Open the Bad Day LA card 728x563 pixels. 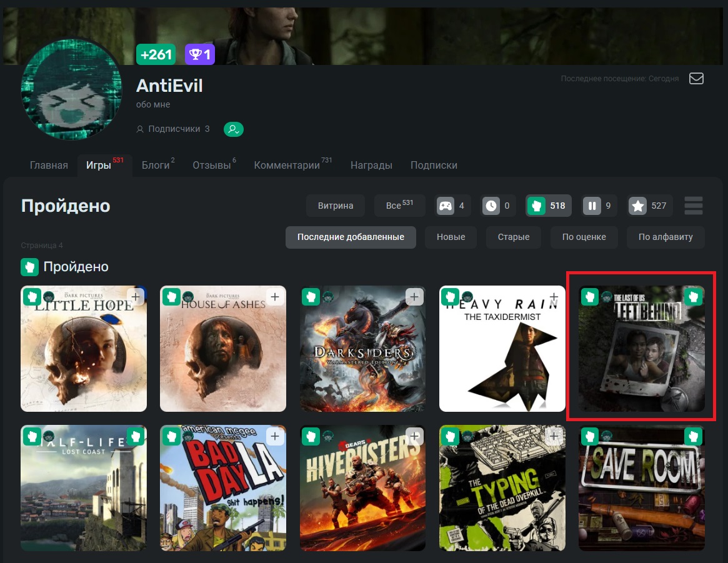[223, 488]
